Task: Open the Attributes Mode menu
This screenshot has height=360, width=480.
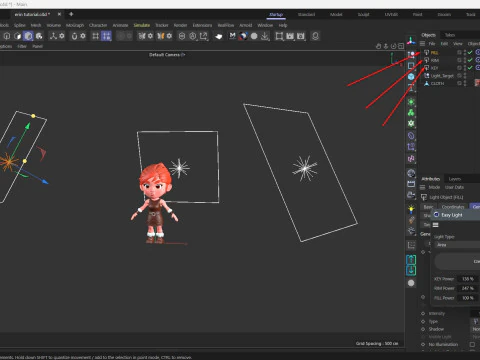Action: click(x=434, y=187)
